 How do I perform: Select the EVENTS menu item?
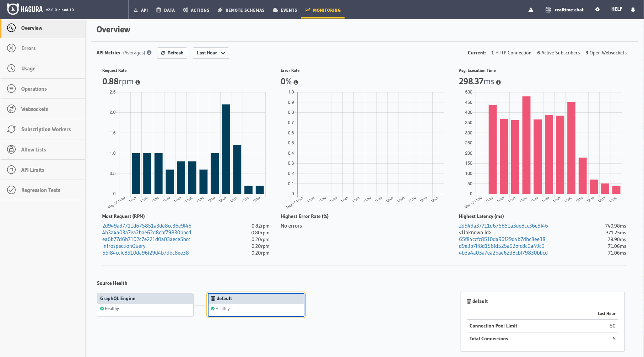point(285,10)
